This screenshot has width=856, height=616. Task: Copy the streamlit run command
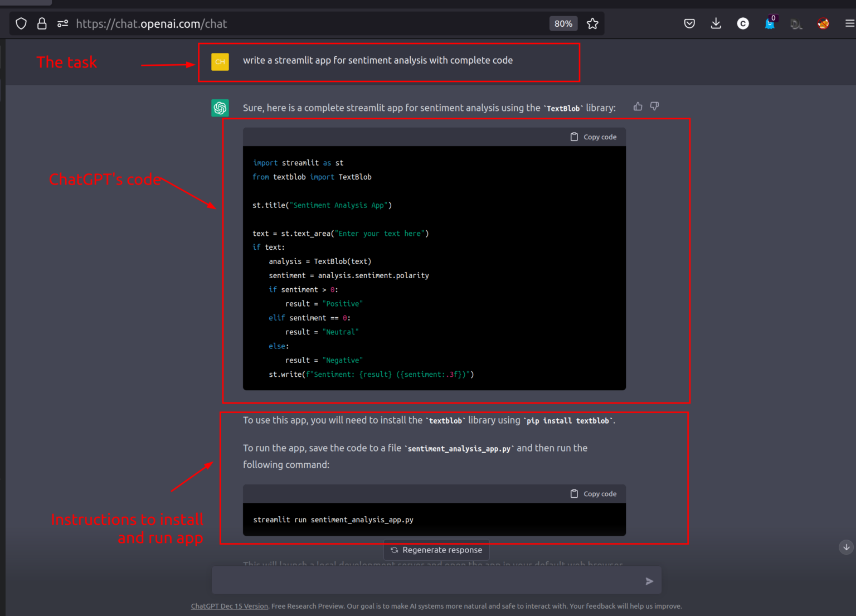(x=594, y=493)
